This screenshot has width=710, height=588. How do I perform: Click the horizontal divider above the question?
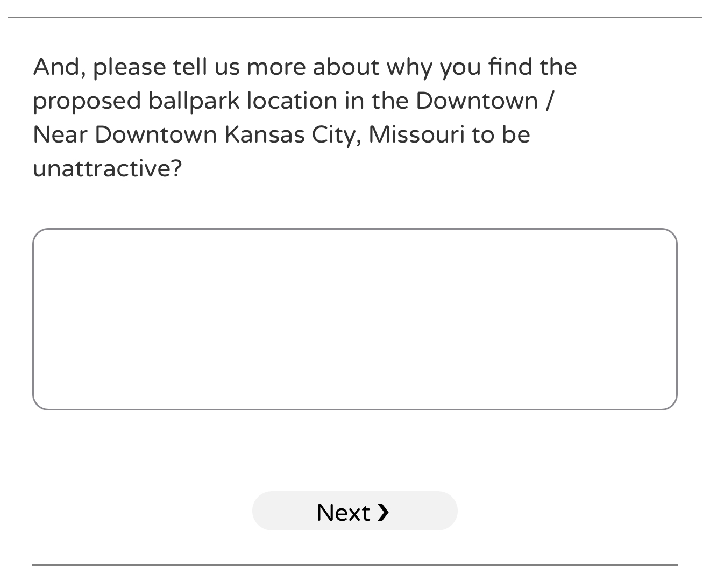click(354, 17)
